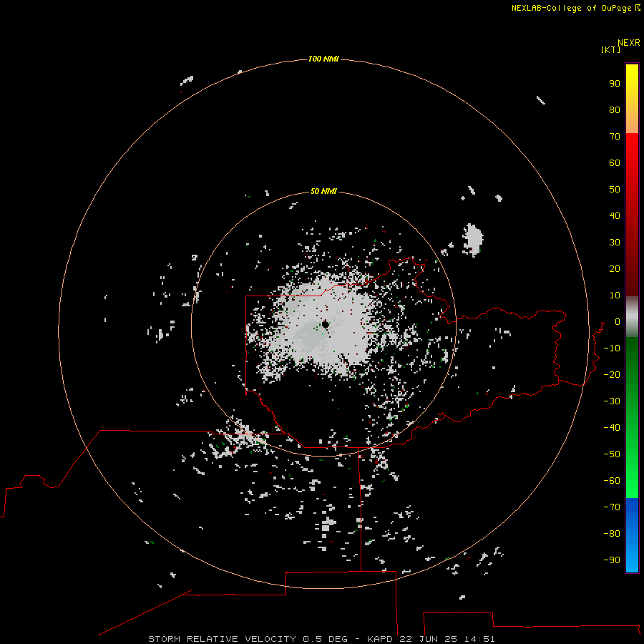Click the -60 value on the velocity scale
Screen dimensions: 644x644
612,481
